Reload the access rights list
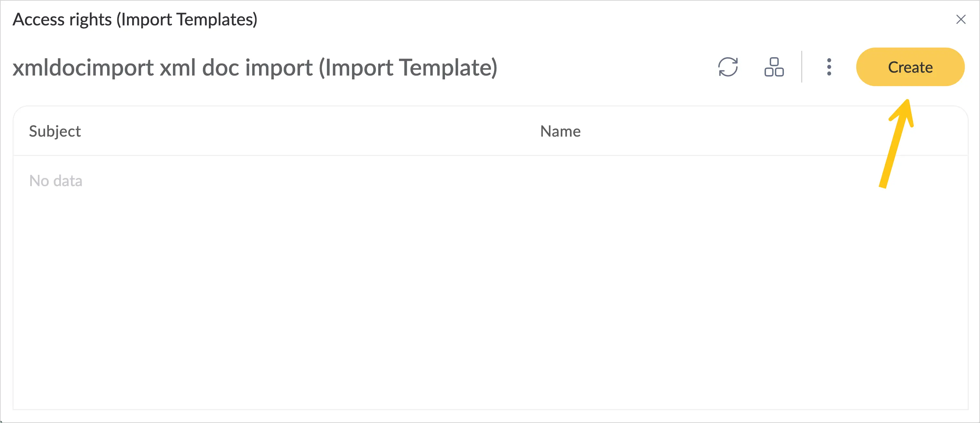Image resolution: width=980 pixels, height=423 pixels. pyautogui.click(x=728, y=67)
